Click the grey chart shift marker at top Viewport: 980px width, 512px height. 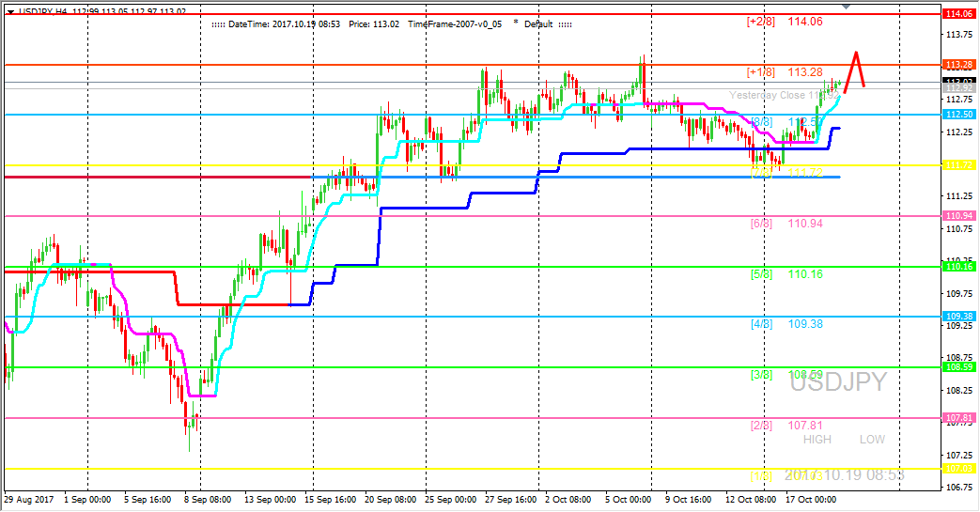tap(847, 7)
